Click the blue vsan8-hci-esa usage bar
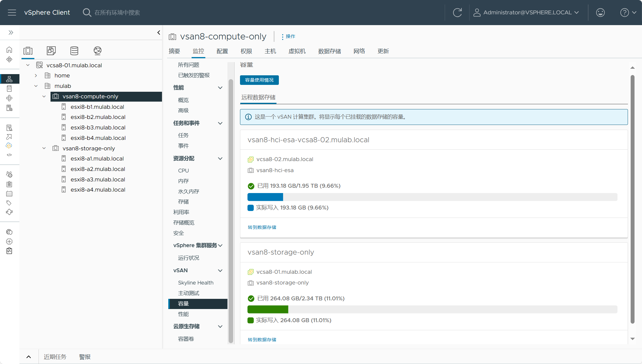 [x=265, y=197]
